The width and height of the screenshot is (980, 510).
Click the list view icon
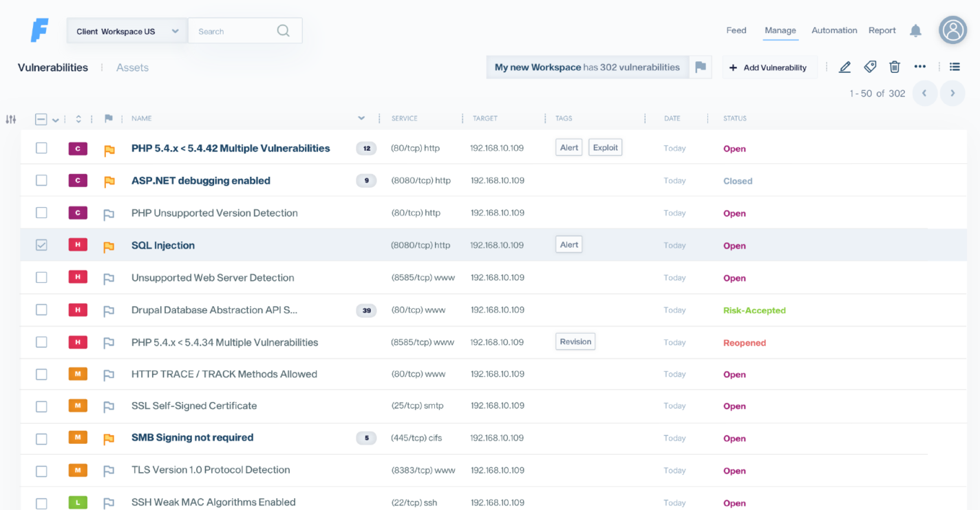point(955,67)
